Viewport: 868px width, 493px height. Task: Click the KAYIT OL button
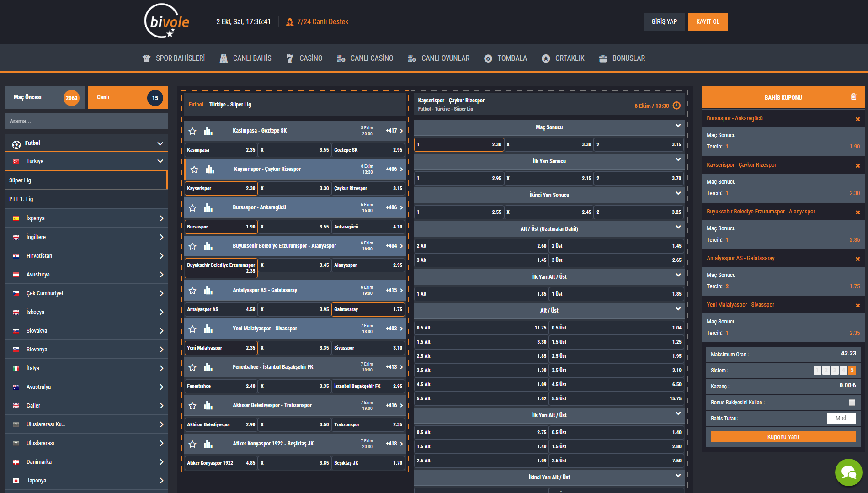[707, 22]
